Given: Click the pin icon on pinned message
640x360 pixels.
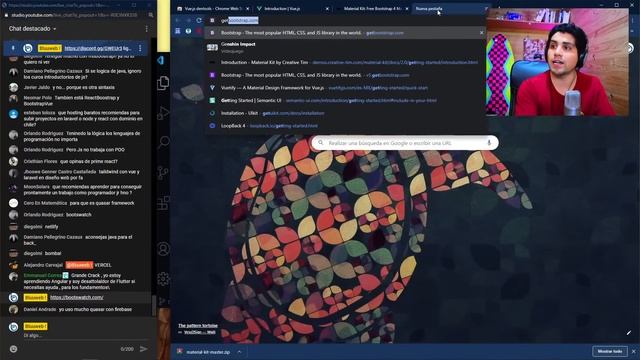Looking at the screenshot, I should click(13, 48).
